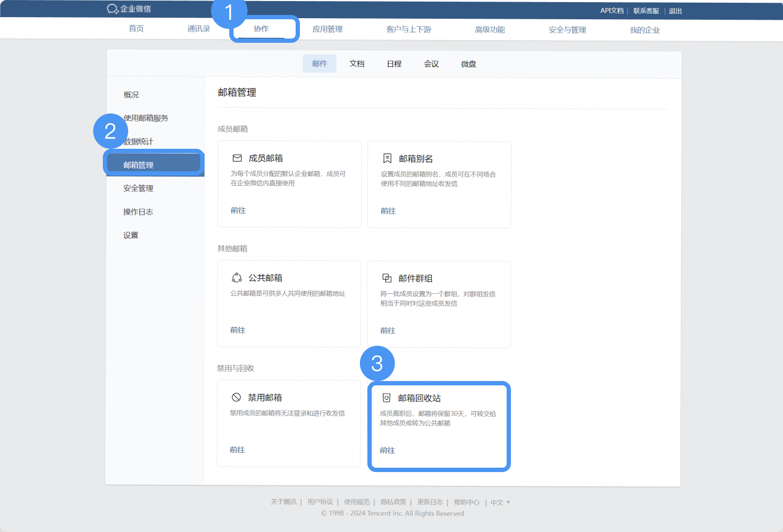The image size is (783, 532).
Task: Click the 公共邮箱 shared icon
Action: coord(237,278)
